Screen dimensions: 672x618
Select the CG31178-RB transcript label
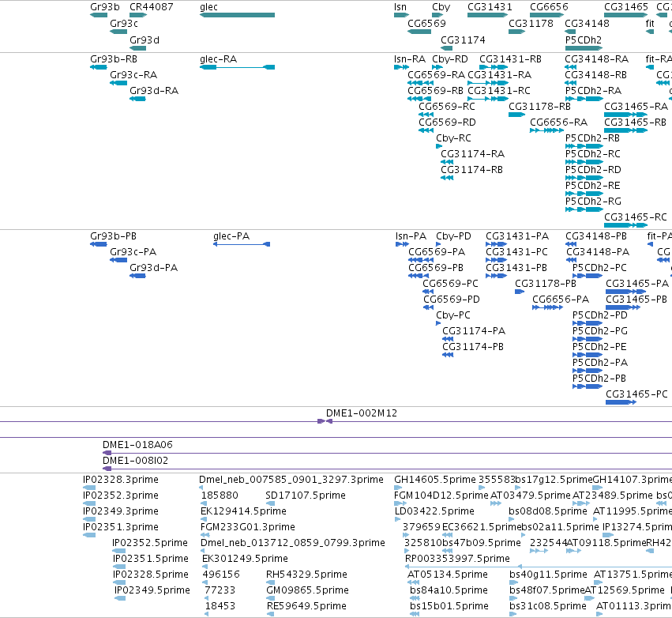539,107
